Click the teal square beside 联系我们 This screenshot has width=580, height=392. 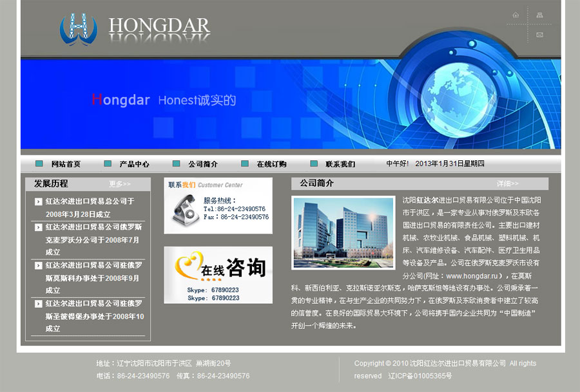(314, 164)
